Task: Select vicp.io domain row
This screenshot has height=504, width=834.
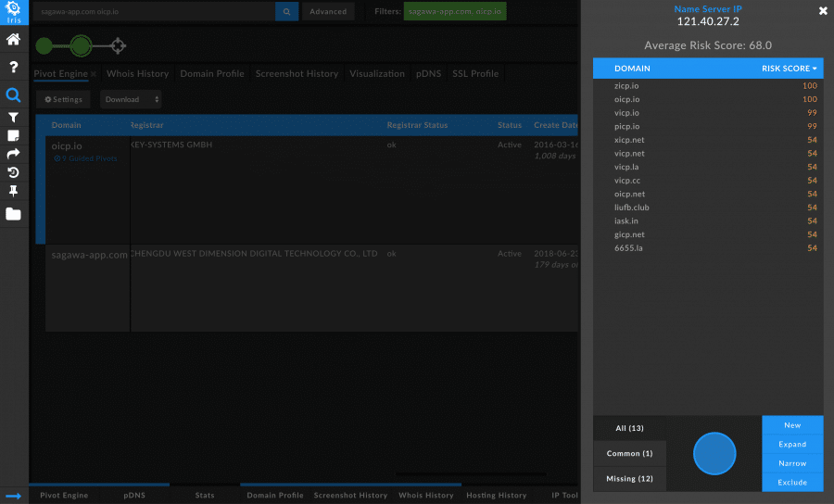Action: point(708,113)
